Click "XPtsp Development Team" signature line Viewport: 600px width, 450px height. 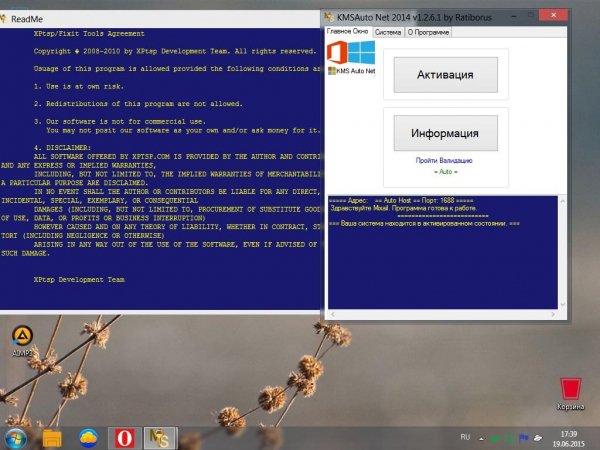79,280
